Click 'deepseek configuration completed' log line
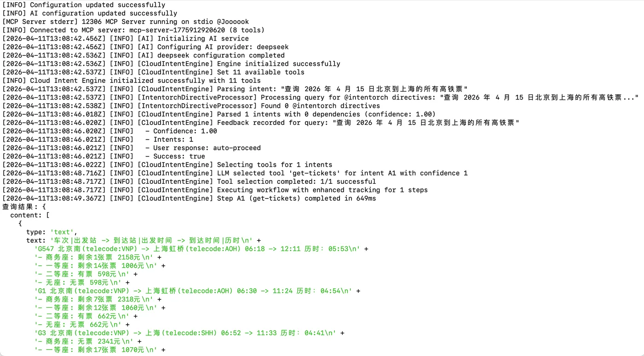Screen dimensions: 644x356 [x=144, y=55]
